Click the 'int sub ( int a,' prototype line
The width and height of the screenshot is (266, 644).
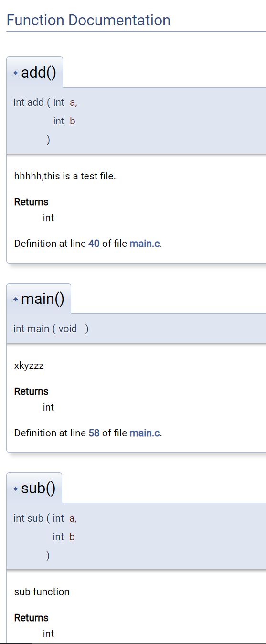(x=45, y=518)
